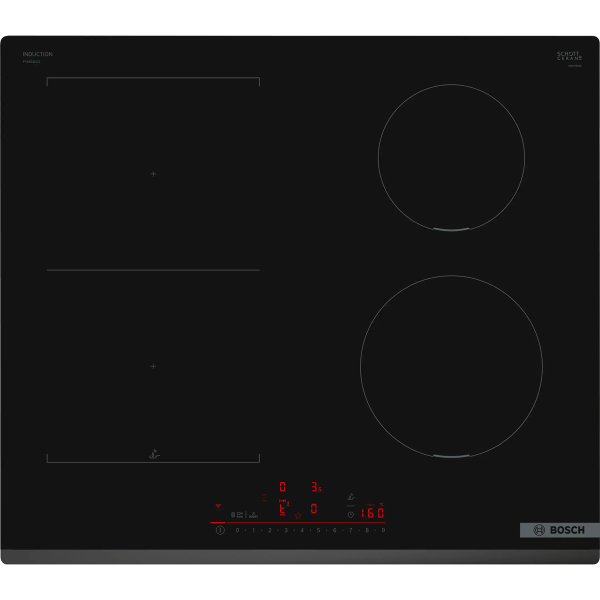Click the SCHOTT CERAN label
This screenshot has height=600, width=600.
(x=569, y=56)
